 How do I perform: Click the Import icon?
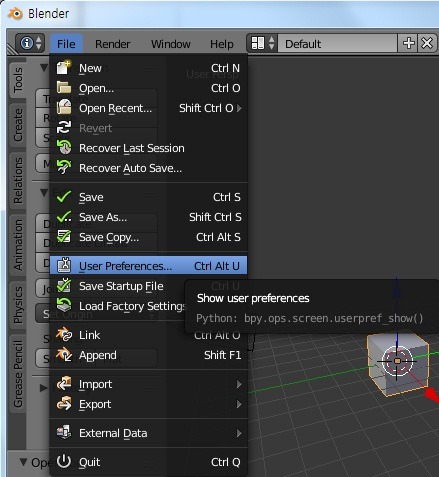(64, 383)
